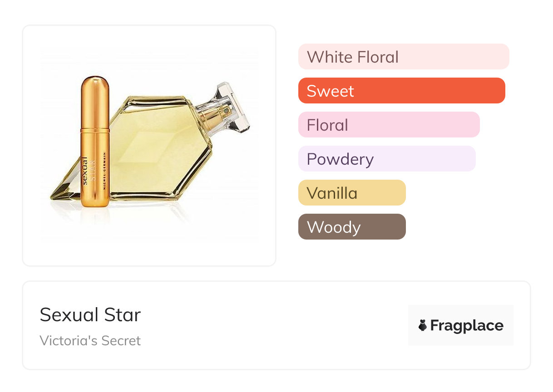Viewport: 553px width, 392px height.
Task: Click the yellow Vanilla accord bar
Action: pos(351,193)
